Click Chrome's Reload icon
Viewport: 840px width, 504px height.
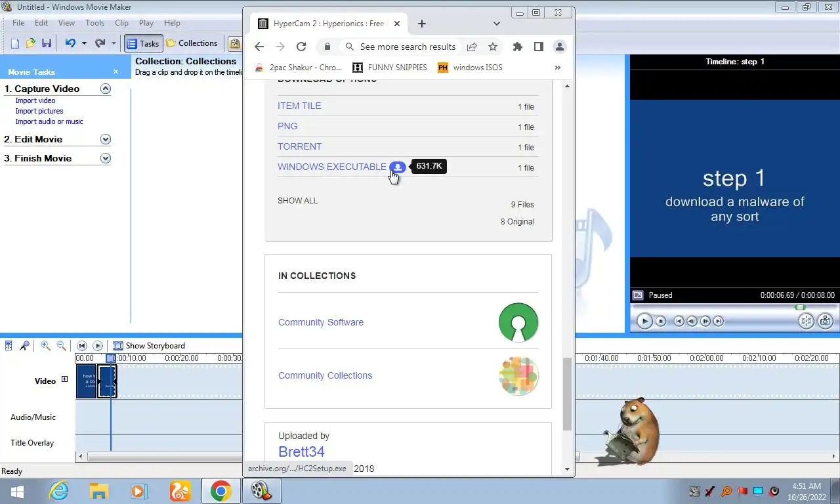click(301, 47)
